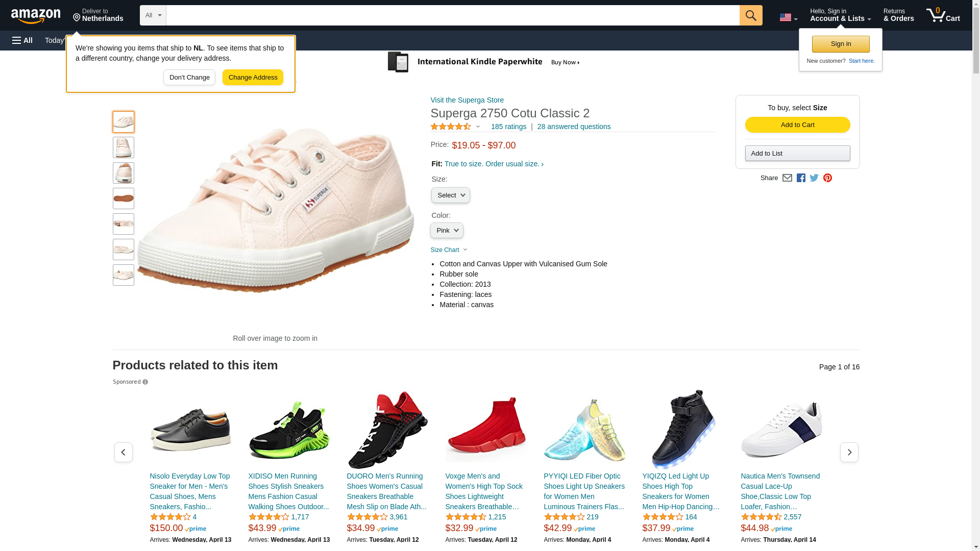This screenshot has width=980, height=551.
Task: Share product on Twitter
Action: (814, 178)
